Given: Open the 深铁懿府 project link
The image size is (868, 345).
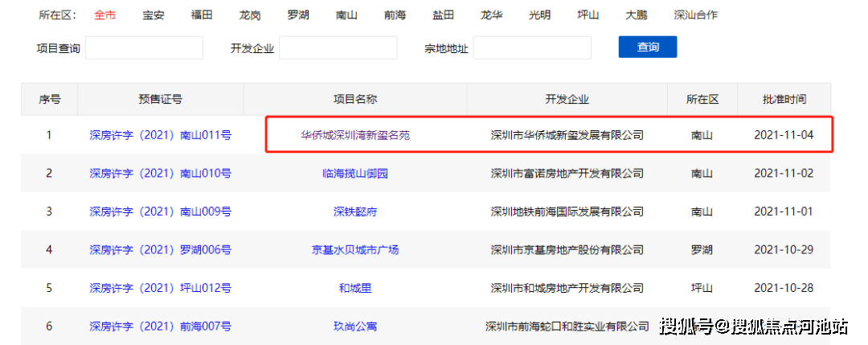Looking at the screenshot, I should [x=355, y=212].
